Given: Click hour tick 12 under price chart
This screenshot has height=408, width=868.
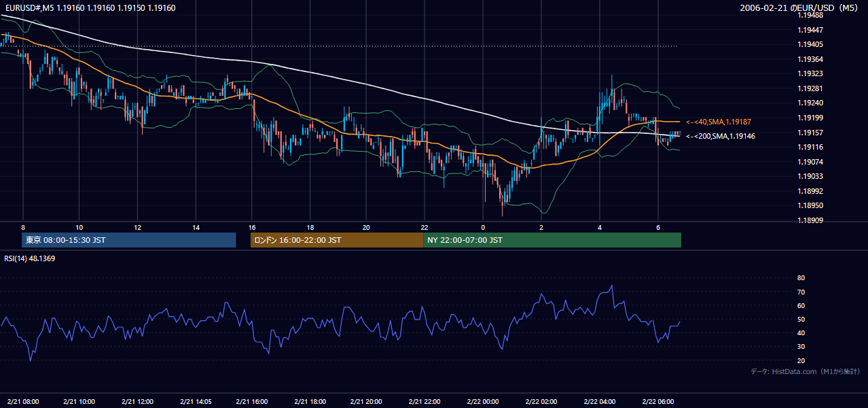Looking at the screenshot, I should [138, 227].
